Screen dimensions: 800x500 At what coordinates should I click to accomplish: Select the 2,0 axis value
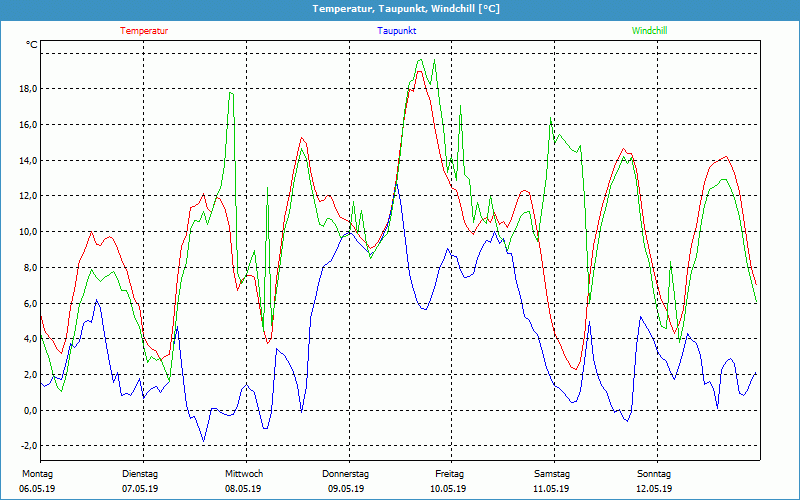pyautogui.click(x=31, y=374)
